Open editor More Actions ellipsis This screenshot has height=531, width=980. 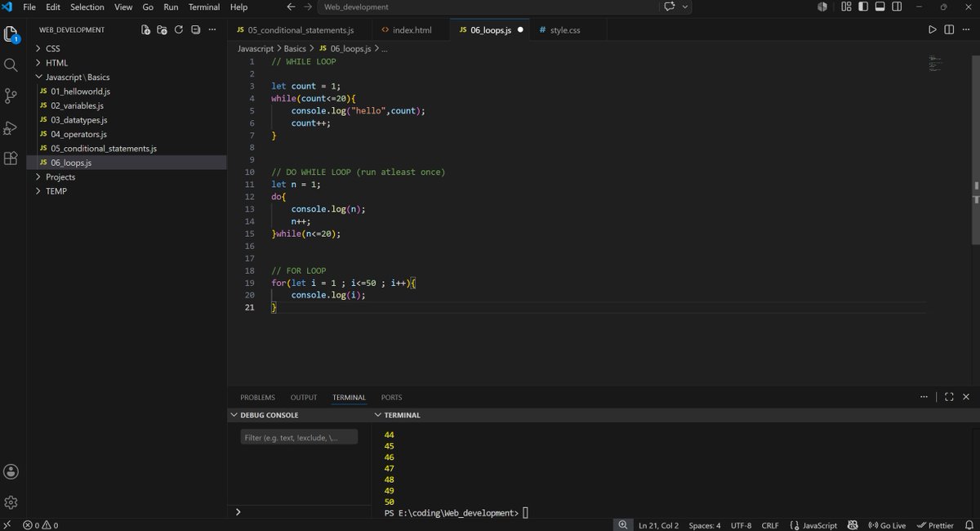coord(965,29)
